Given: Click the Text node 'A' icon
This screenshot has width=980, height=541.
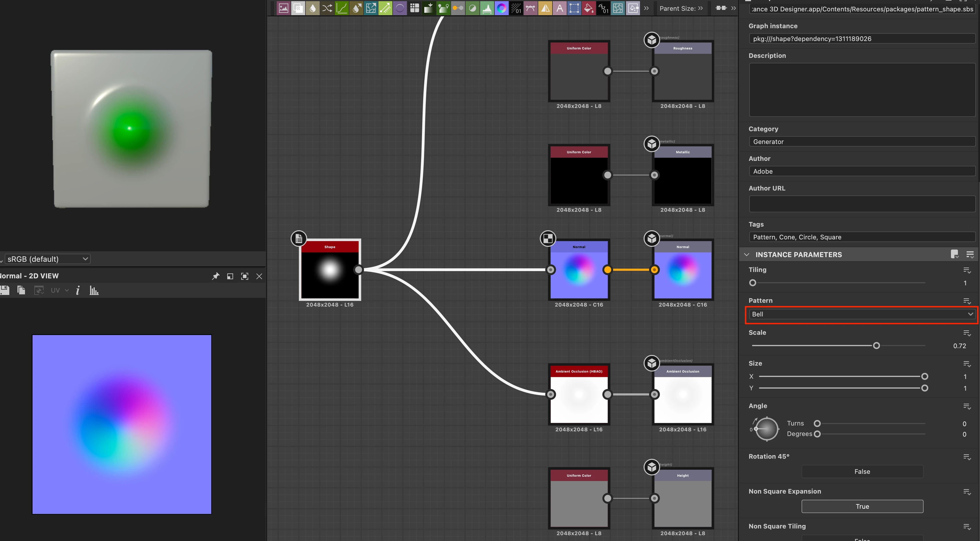Looking at the screenshot, I should (560, 8).
